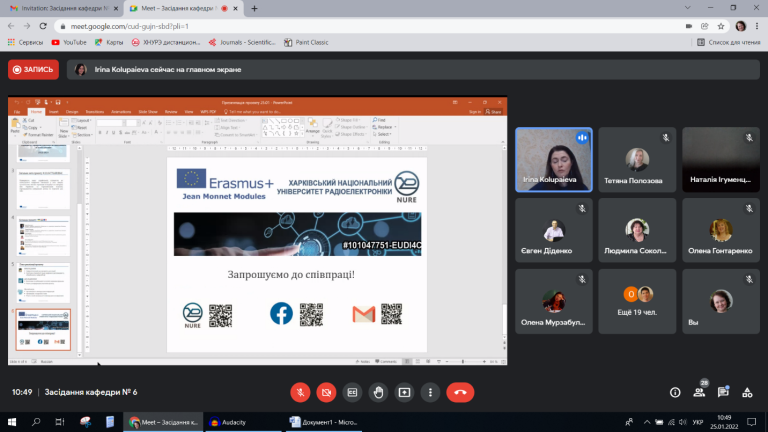Toggle closed captions in the meeting

(352, 392)
